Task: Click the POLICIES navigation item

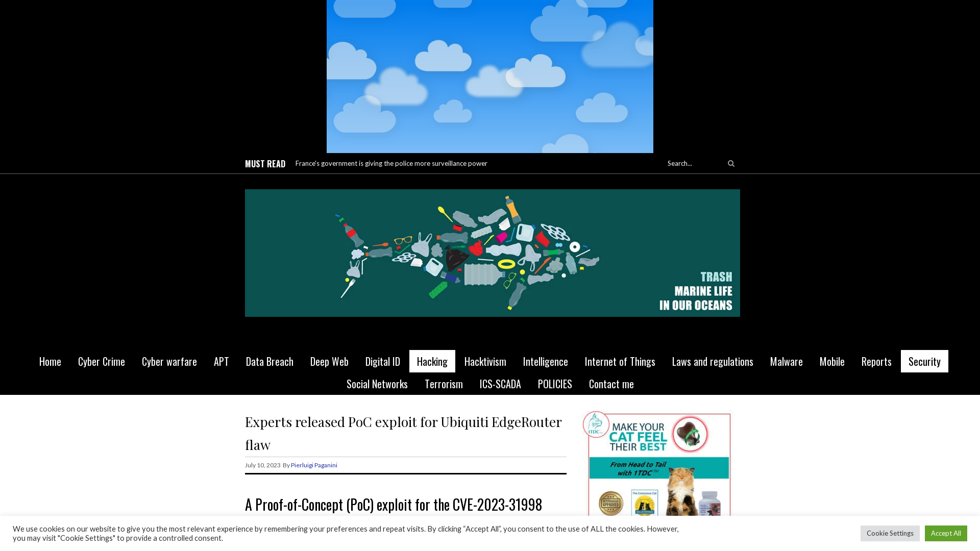Action: 555,384
